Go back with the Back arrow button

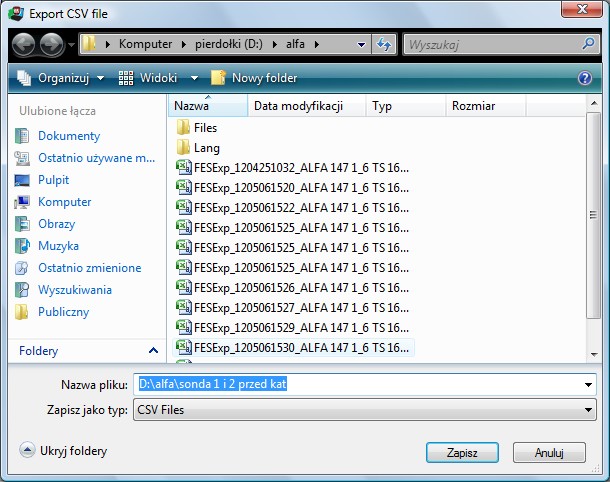(x=24, y=45)
